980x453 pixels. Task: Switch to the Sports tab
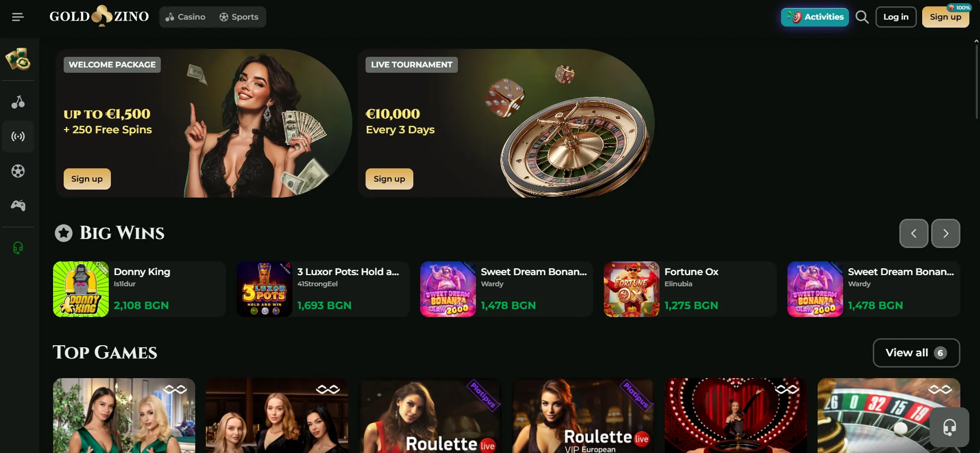pos(239,17)
